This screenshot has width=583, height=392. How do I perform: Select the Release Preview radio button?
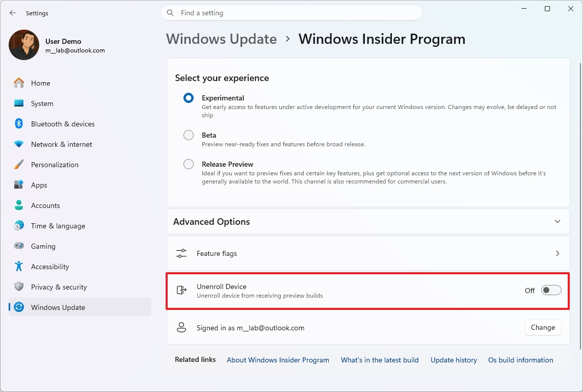189,164
